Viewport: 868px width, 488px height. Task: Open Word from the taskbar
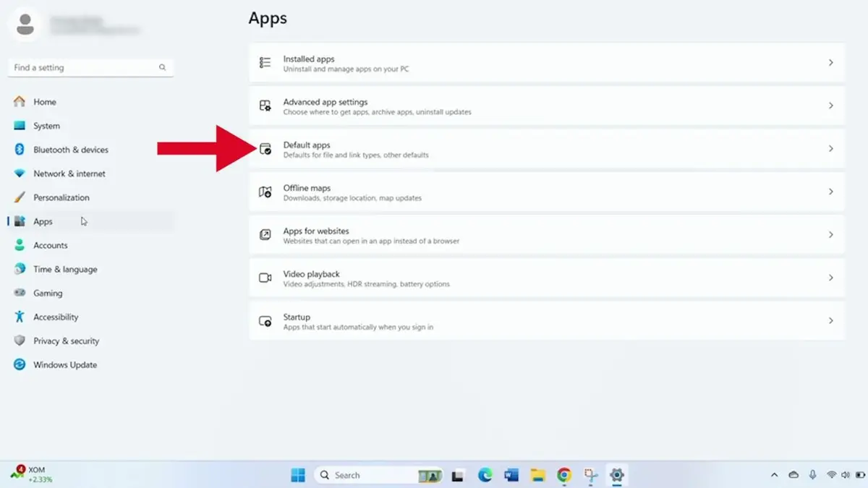tap(511, 475)
